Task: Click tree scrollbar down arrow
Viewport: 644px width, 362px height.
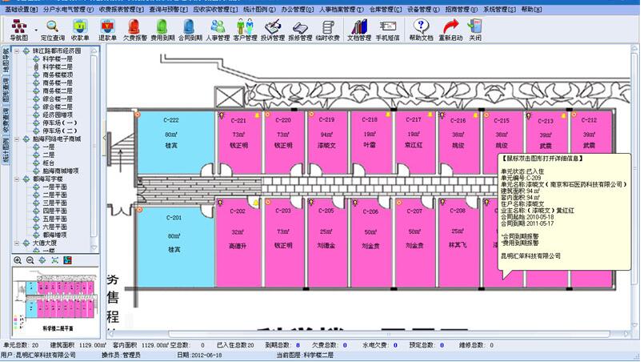Action: (x=94, y=247)
